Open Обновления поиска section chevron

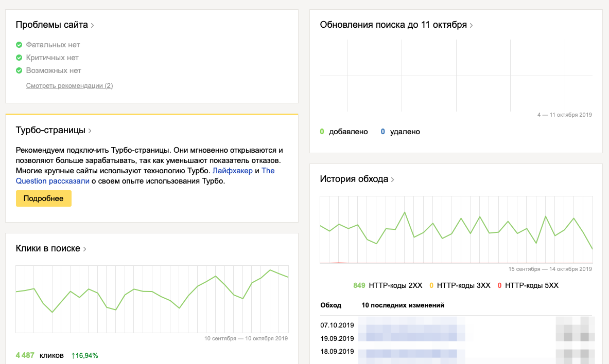coord(472,25)
